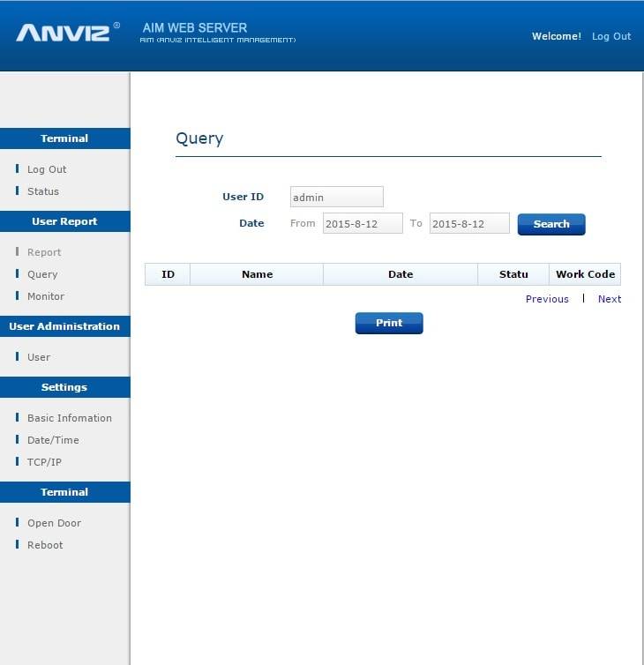Select Log Out in Terminal sidebar section
The width and height of the screenshot is (644, 665).
pos(47,169)
